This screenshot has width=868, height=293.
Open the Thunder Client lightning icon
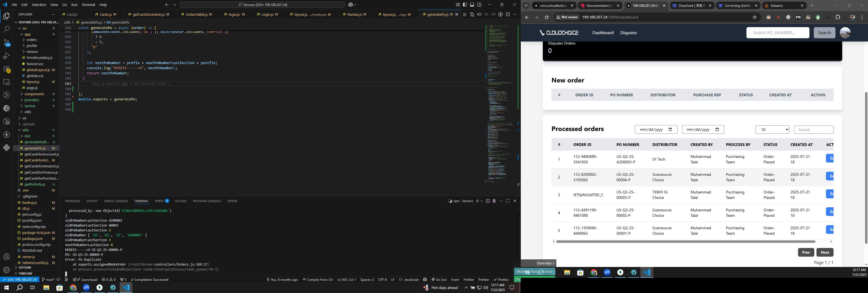[x=7, y=135]
